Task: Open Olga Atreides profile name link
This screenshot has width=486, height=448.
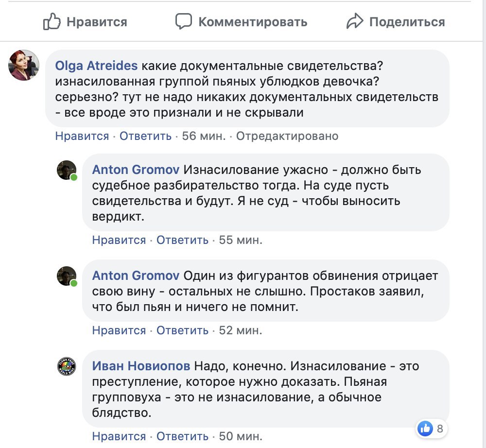Action: (x=97, y=66)
